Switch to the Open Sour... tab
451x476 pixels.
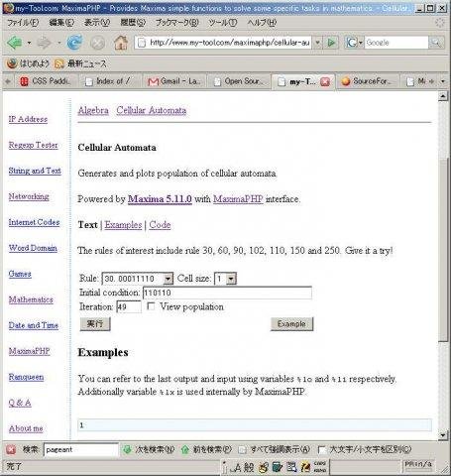click(x=239, y=81)
